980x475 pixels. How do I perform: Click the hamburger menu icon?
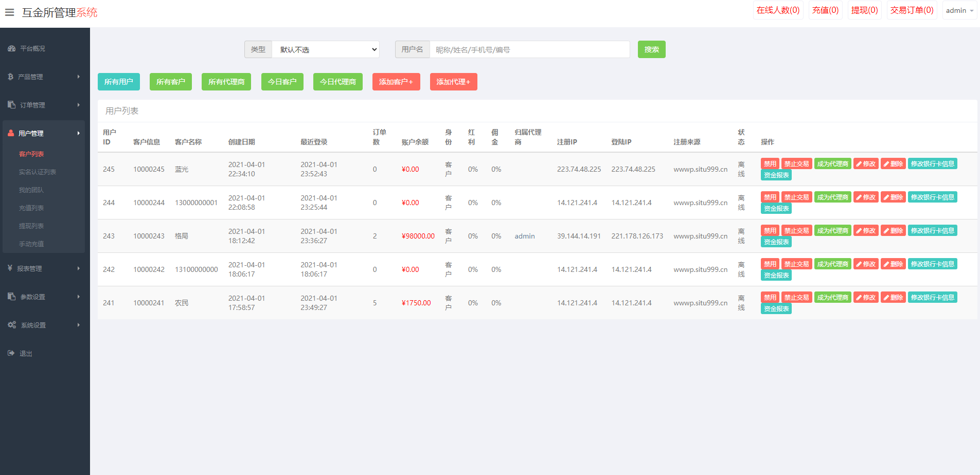(9, 12)
